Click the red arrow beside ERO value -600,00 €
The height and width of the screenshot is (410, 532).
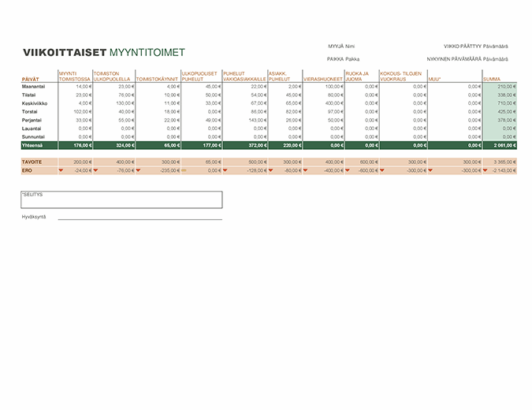coord(347,170)
